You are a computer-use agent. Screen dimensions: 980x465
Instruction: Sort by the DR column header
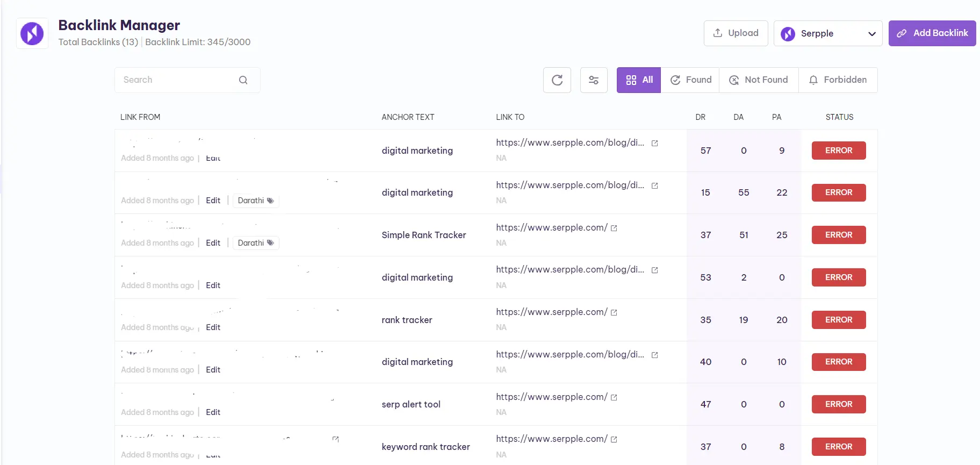coord(701,117)
